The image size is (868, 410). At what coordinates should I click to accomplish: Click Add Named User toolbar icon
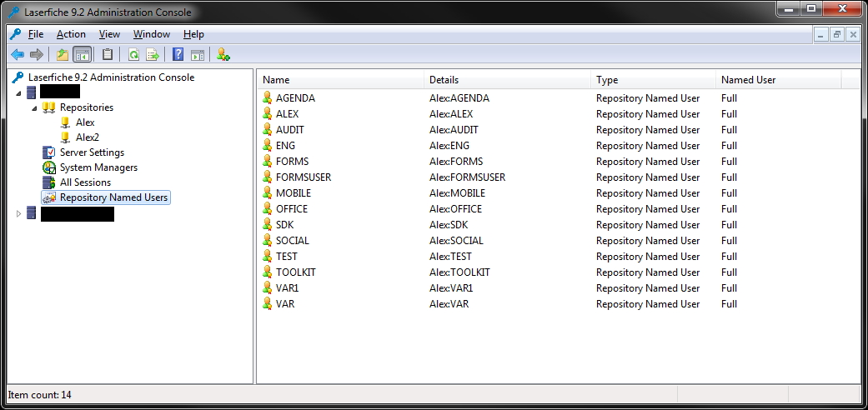pos(223,54)
